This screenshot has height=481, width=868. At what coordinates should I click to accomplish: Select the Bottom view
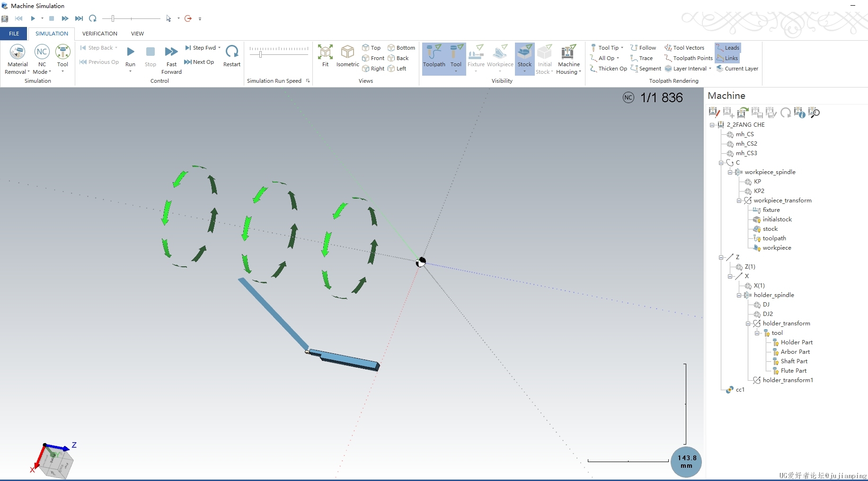401,48
